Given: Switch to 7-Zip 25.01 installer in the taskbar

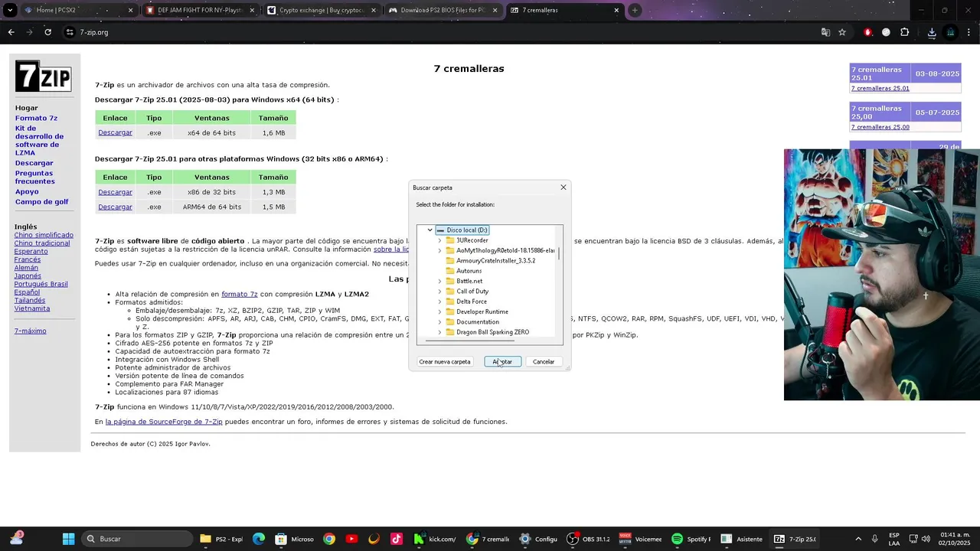Looking at the screenshot, I should pyautogui.click(x=795, y=539).
